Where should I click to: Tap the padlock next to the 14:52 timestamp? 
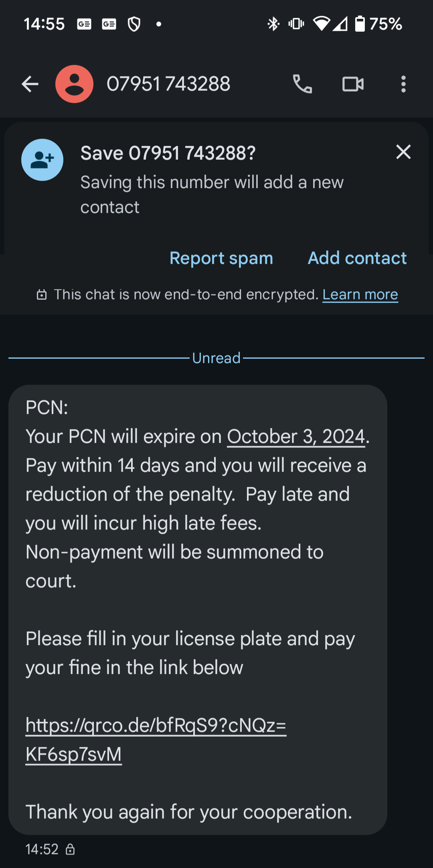pyautogui.click(x=71, y=849)
